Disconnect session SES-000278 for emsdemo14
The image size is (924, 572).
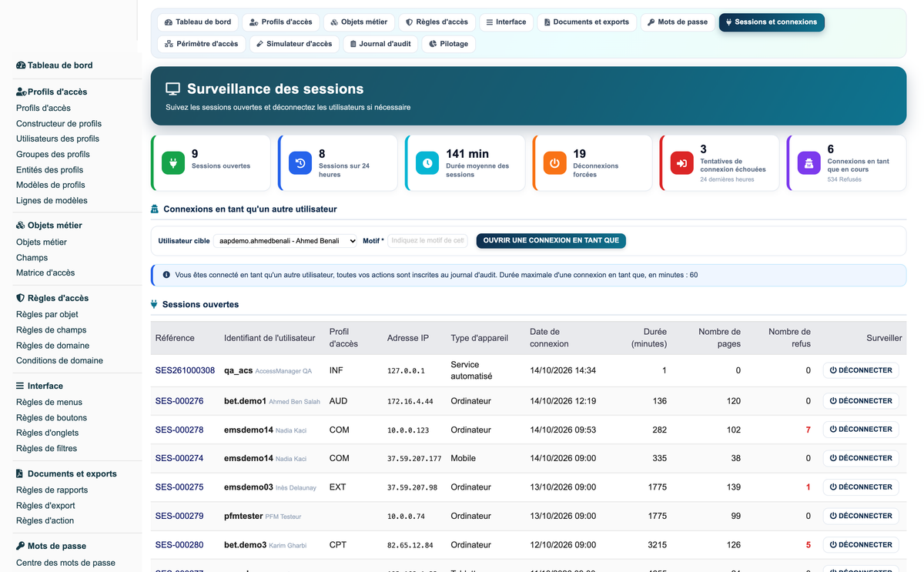tap(861, 430)
